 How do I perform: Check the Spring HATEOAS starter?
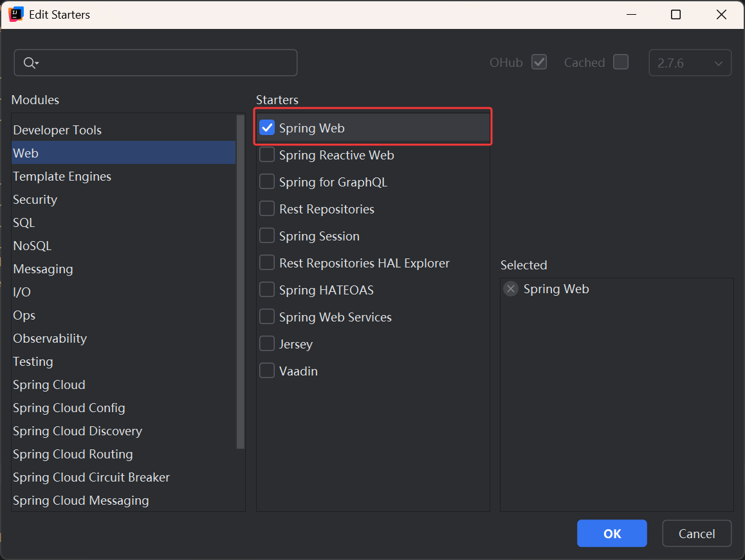tap(267, 290)
